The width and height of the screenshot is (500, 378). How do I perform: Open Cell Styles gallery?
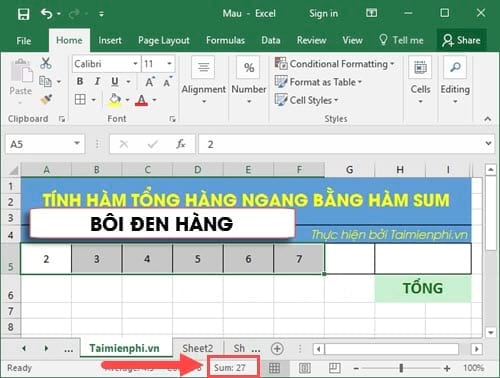tap(306, 100)
